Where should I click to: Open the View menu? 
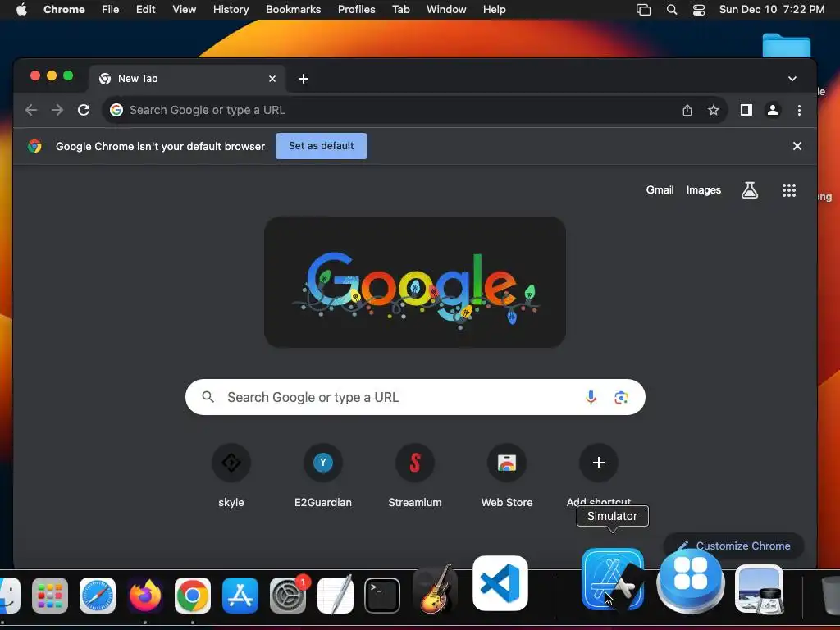pyautogui.click(x=184, y=10)
